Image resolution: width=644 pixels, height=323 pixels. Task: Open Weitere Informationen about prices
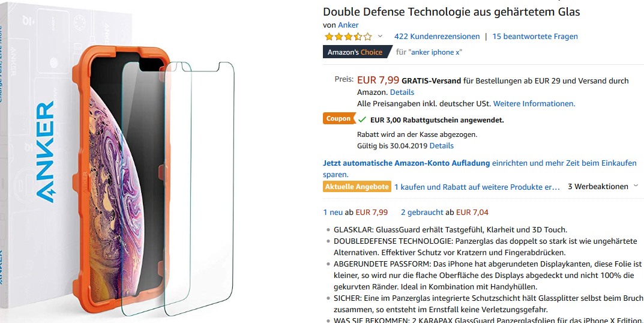tap(534, 104)
